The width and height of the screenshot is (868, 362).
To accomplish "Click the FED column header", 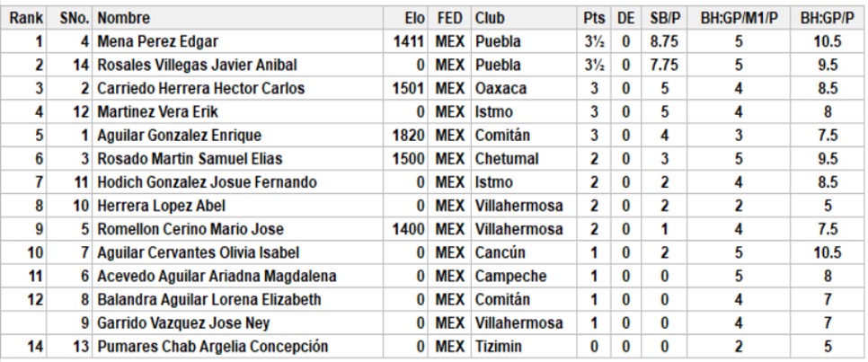I will (x=449, y=18).
